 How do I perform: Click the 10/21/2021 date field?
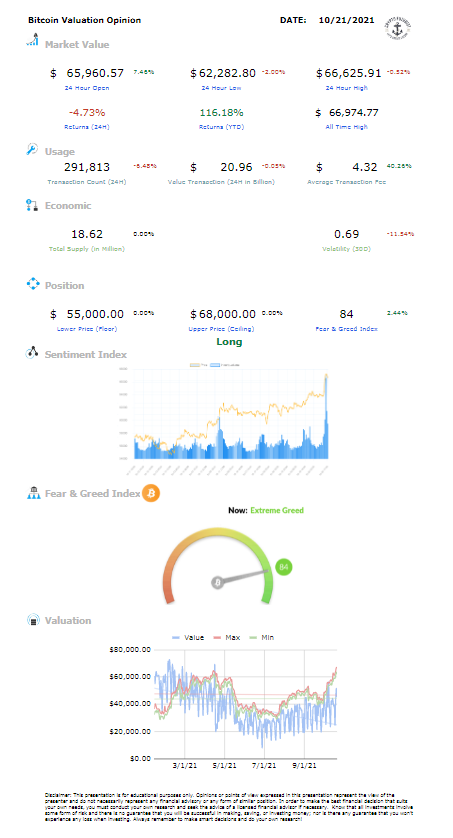(x=347, y=20)
